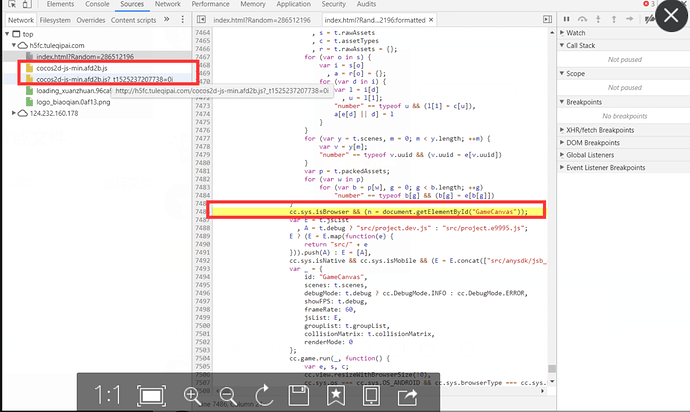This screenshot has width=690, height=412.
Task: Switch to the Console panel
Action: 97,4
